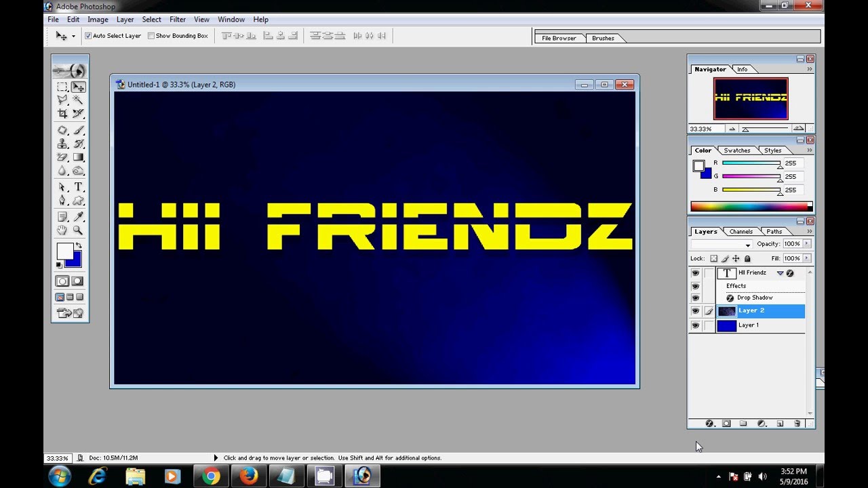
Task: Select the History Brush tool
Action: 79,144
